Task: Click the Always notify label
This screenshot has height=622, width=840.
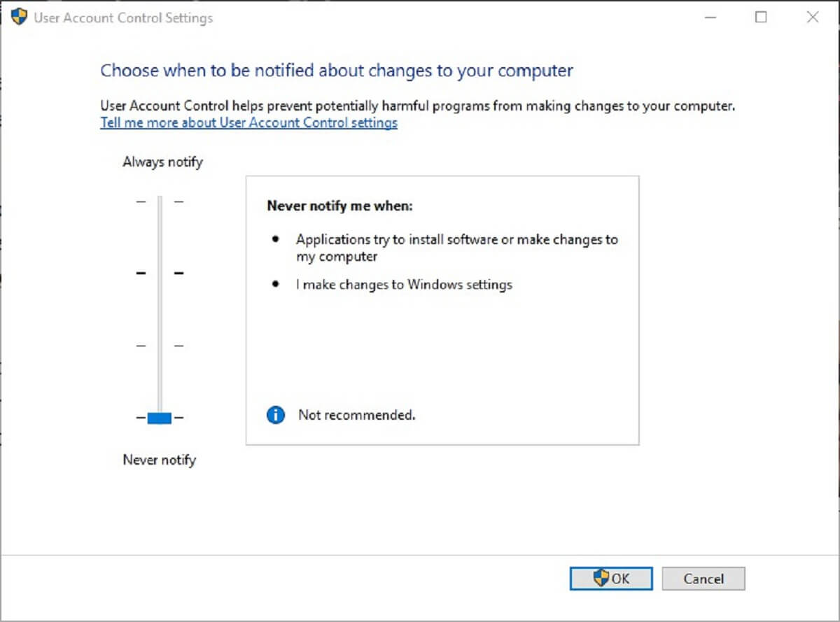Action: (x=162, y=162)
